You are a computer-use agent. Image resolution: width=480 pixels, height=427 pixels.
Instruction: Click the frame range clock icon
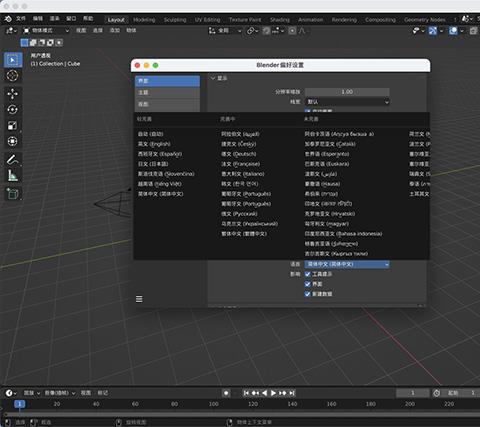[436, 393]
